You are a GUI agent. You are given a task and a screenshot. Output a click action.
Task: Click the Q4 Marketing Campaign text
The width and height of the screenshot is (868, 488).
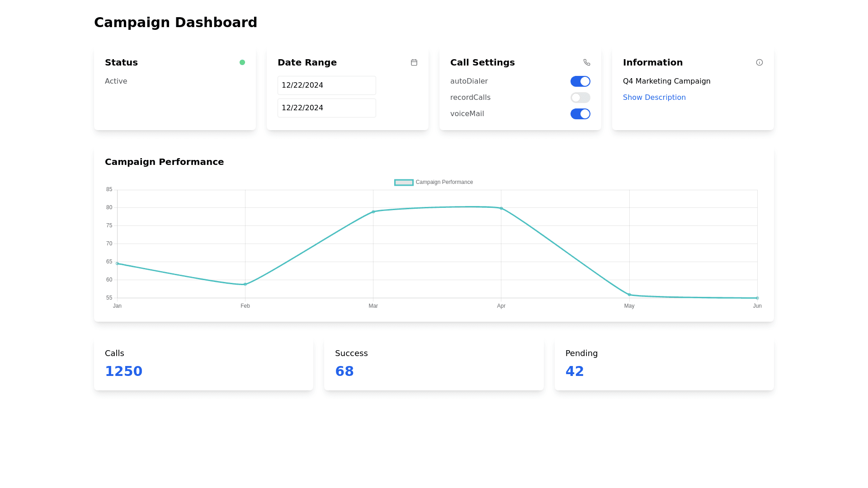(666, 81)
